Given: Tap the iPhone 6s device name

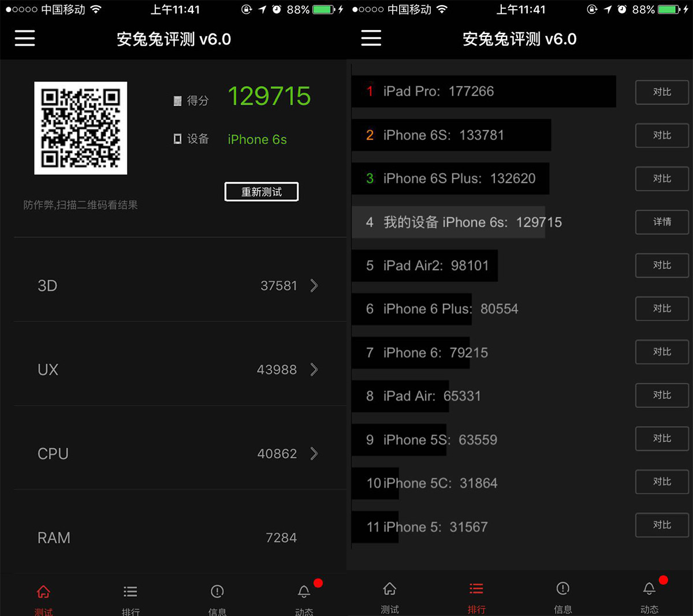Looking at the screenshot, I should coord(257,140).
